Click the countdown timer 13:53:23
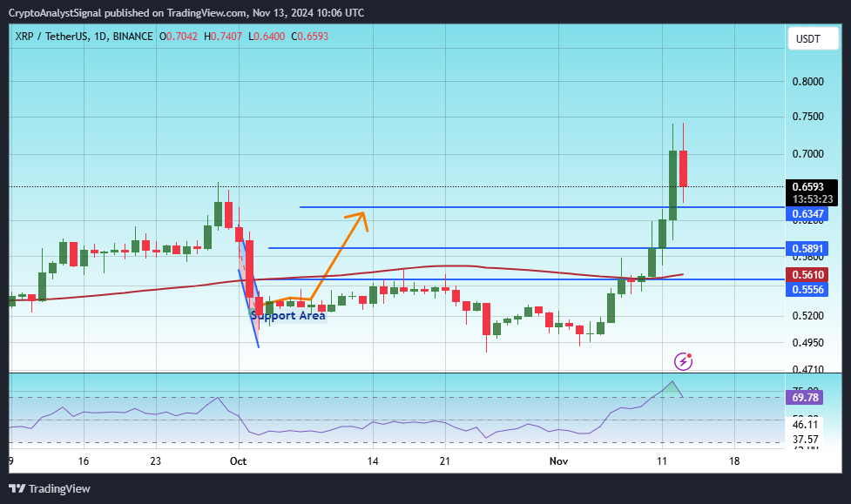Screen dimensions: 851x504 coord(813,199)
